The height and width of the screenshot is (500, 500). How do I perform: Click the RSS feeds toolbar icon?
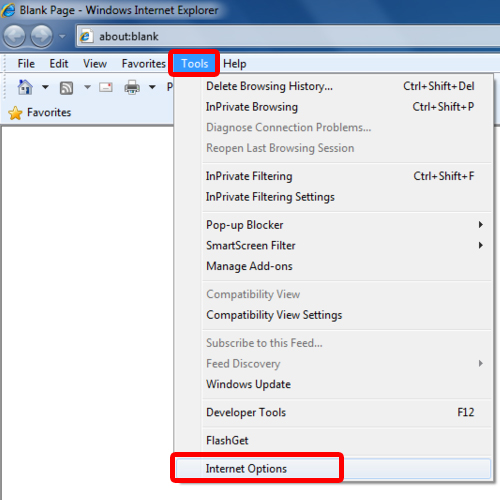[x=66, y=88]
